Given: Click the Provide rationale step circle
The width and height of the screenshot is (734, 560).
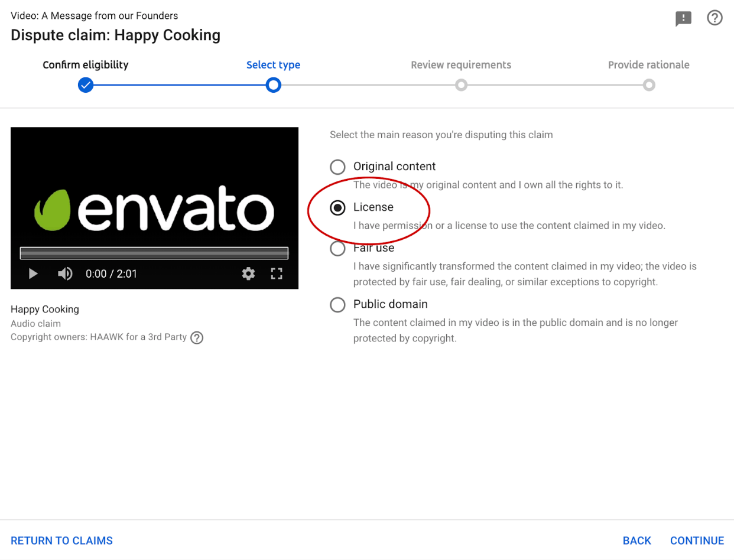Looking at the screenshot, I should click(x=649, y=85).
